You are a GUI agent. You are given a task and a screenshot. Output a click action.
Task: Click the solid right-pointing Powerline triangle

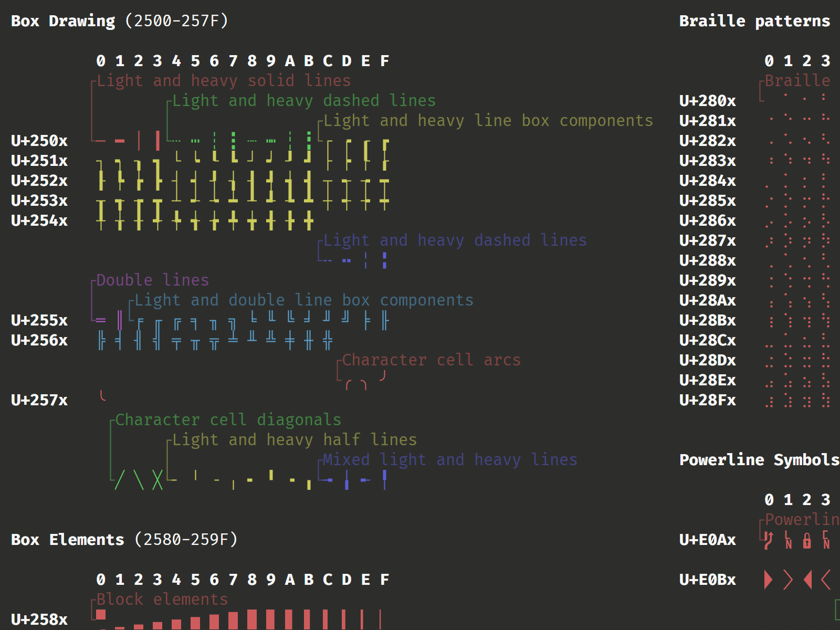pos(769,580)
